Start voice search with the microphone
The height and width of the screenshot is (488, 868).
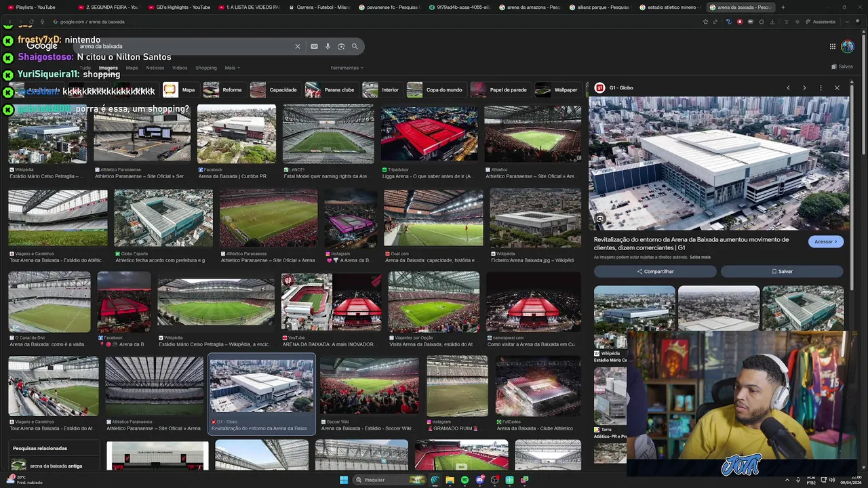click(328, 46)
